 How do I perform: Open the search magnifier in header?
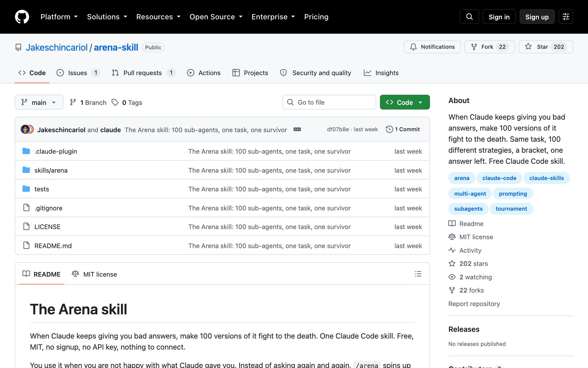(x=469, y=17)
